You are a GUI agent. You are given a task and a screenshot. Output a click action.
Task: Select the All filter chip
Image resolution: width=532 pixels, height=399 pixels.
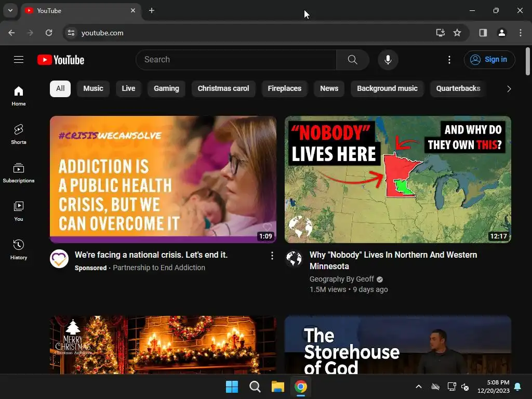[60, 88]
